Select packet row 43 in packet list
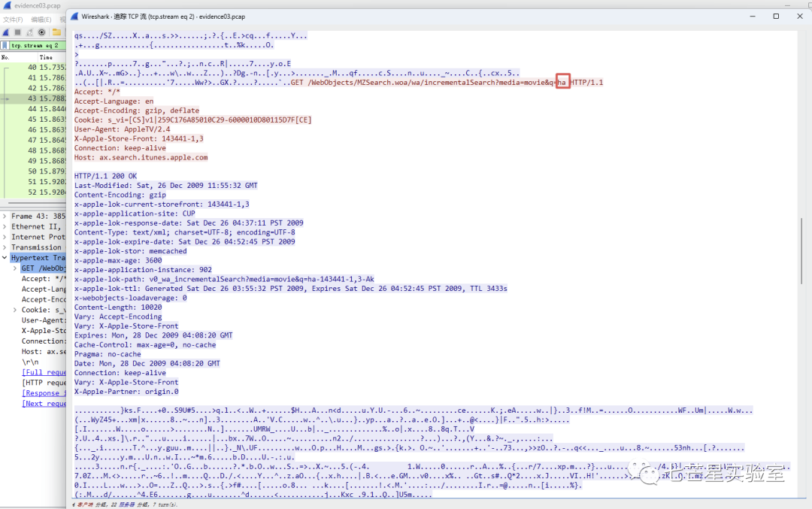 (x=34, y=98)
